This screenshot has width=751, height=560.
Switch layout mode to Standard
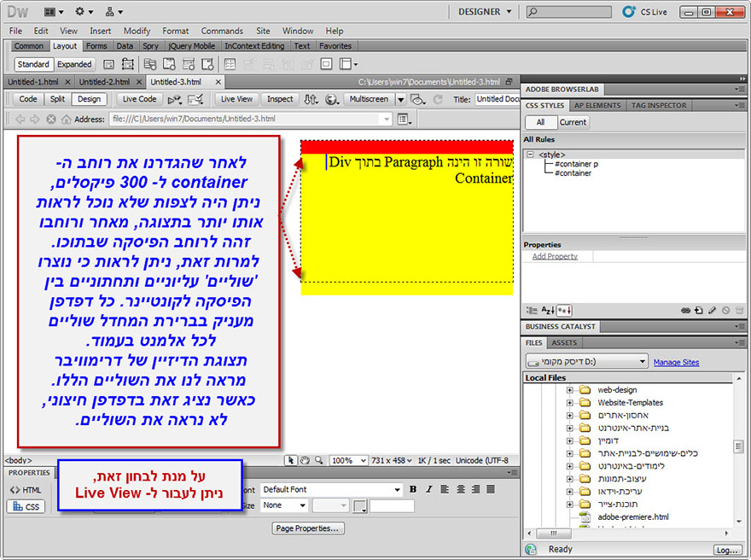click(x=33, y=64)
